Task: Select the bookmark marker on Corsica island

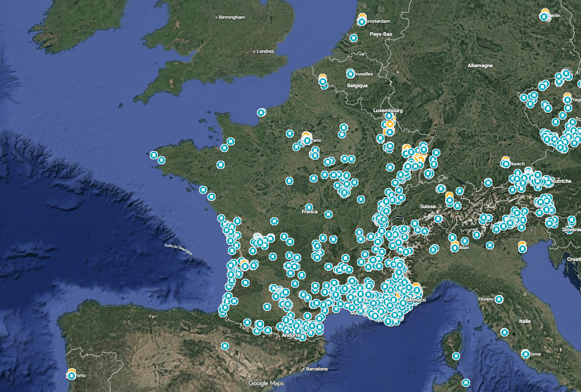Action: click(x=456, y=356)
